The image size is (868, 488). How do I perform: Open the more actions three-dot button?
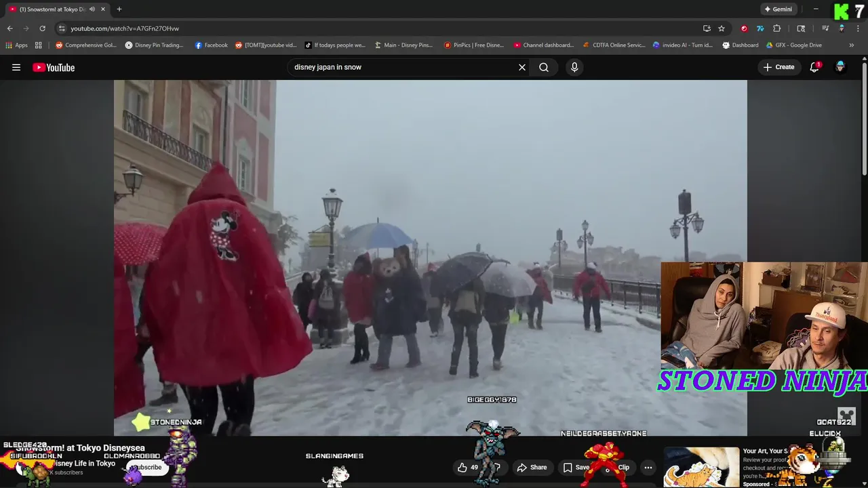pyautogui.click(x=648, y=467)
